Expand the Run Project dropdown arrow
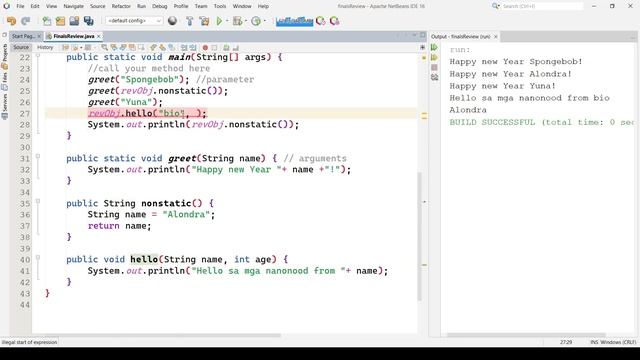 point(227,21)
